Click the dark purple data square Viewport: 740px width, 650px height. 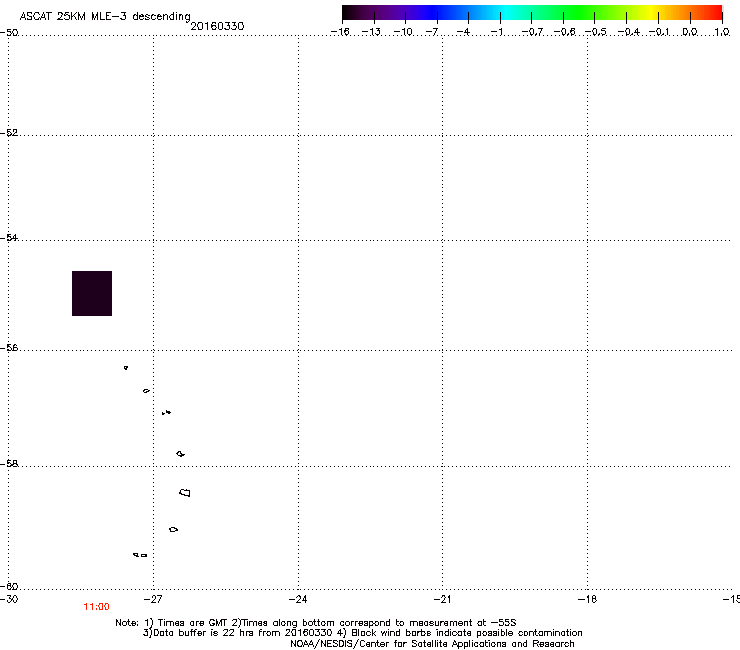coord(92,293)
